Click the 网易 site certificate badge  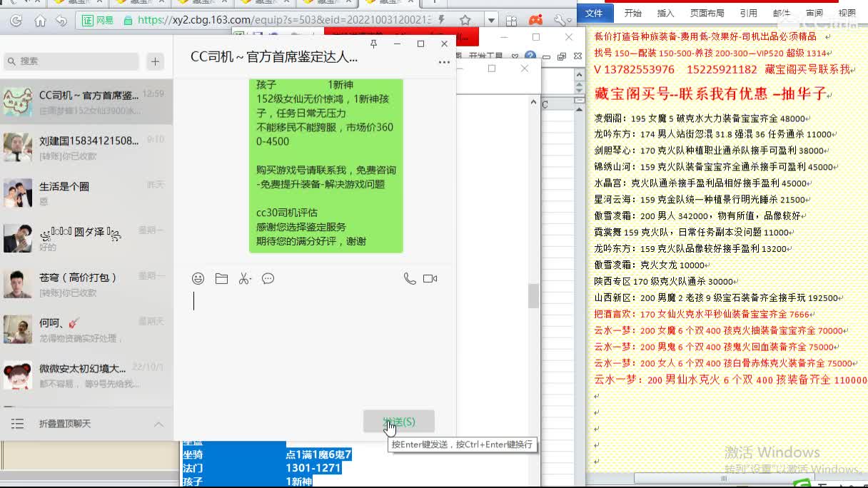(99, 20)
